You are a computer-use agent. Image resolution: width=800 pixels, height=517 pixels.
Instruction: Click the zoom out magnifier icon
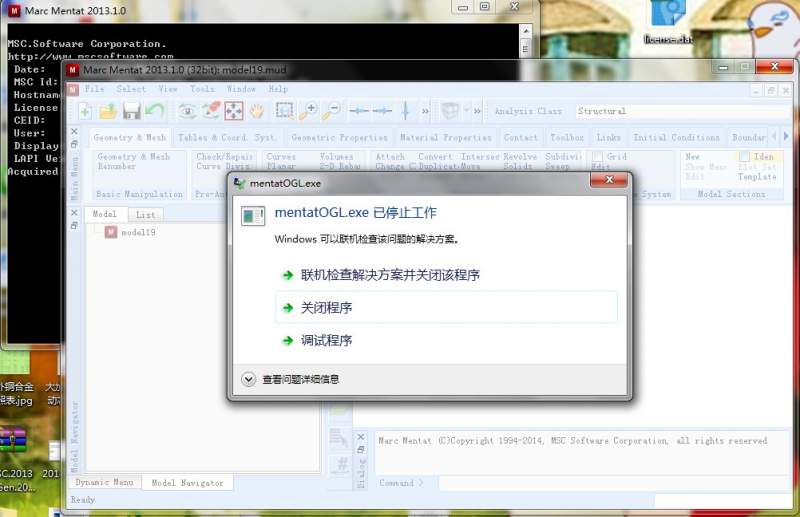[x=332, y=111]
